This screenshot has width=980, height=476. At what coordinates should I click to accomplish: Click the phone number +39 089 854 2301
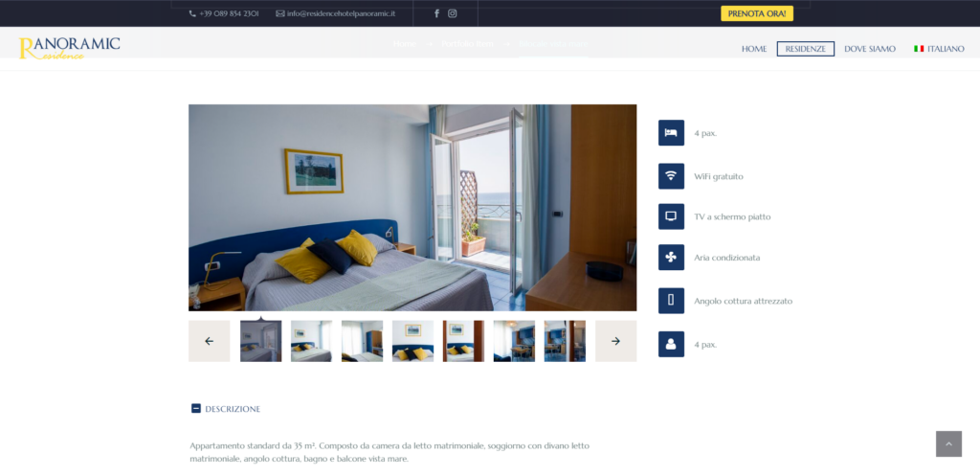click(x=229, y=13)
